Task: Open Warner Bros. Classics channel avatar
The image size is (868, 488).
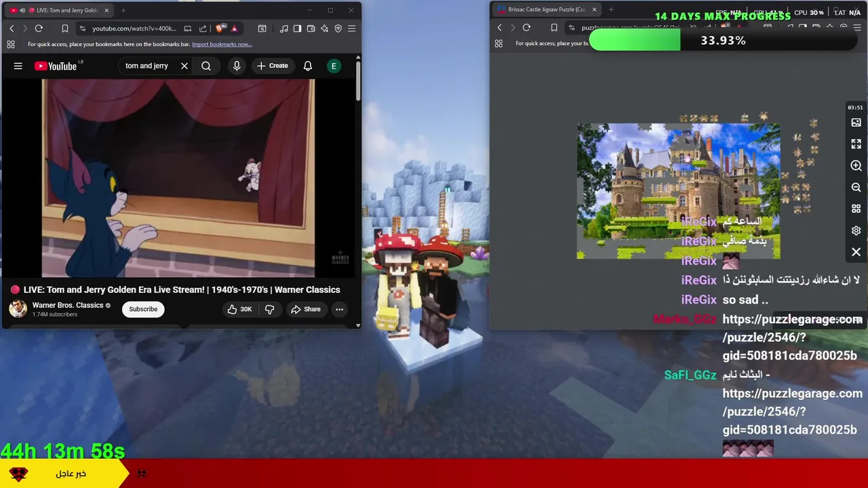Action: pos(18,309)
